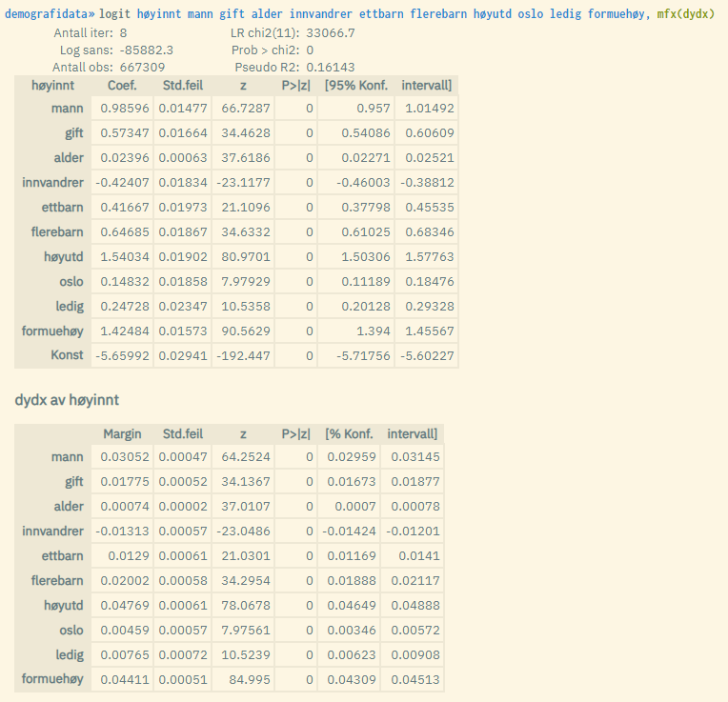Click the Margin column header
The image size is (728, 702).
(x=122, y=434)
